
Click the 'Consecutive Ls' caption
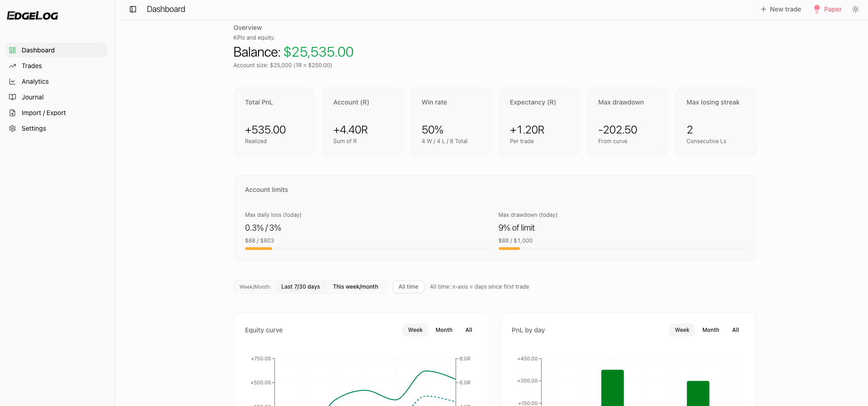706,141
